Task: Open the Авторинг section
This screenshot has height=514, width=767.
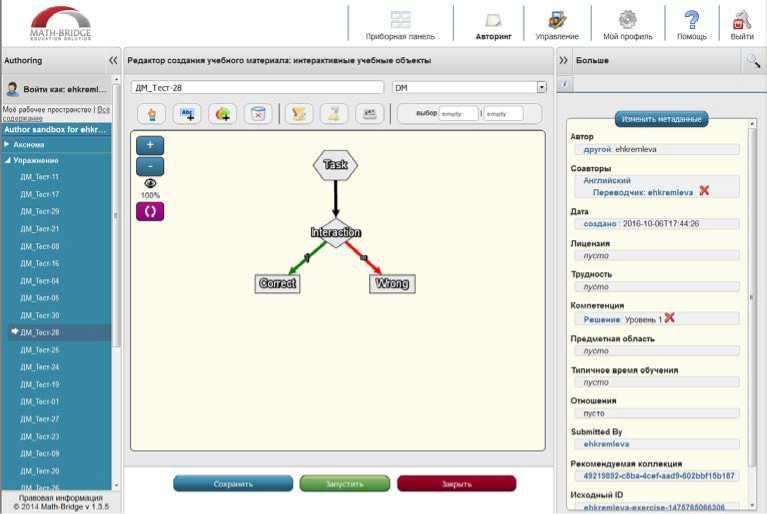Action: (x=493, y=24)
